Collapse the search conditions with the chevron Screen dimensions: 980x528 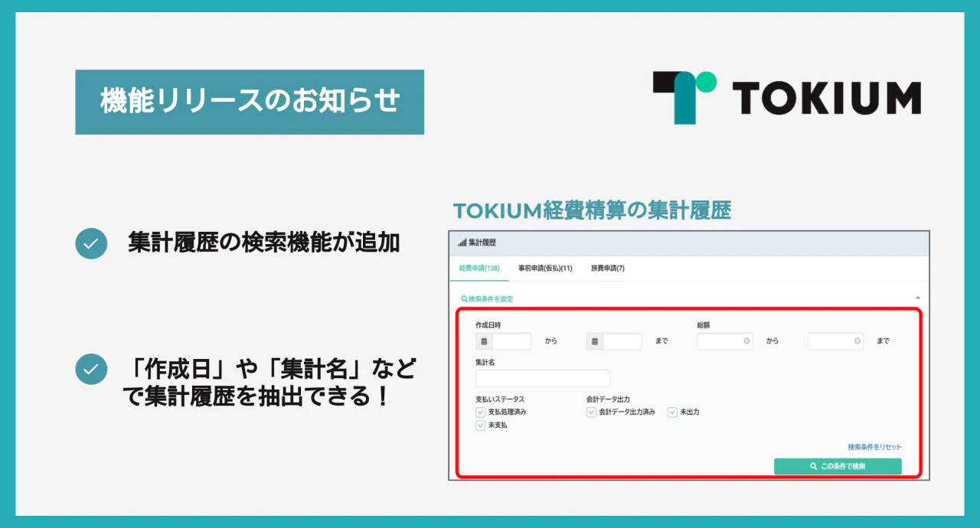917,298
